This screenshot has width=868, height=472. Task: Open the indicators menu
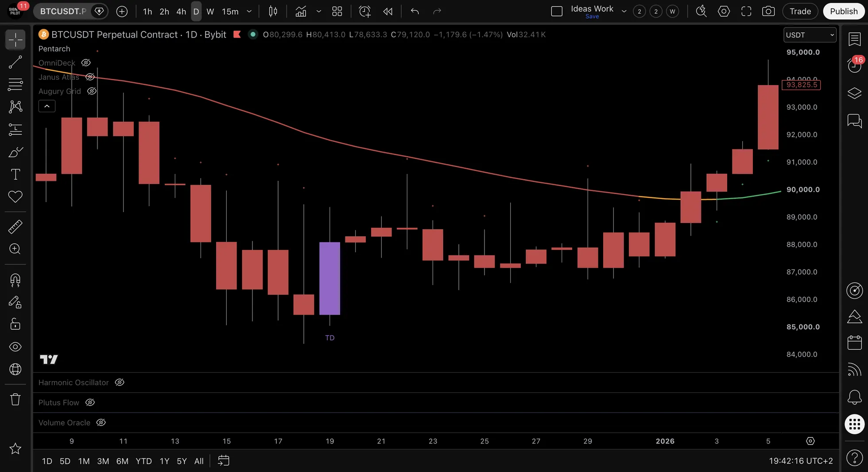[301, 12]
